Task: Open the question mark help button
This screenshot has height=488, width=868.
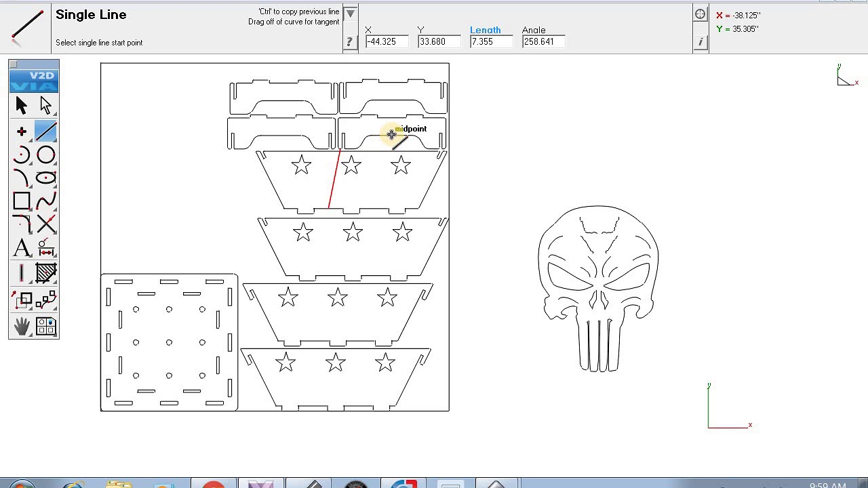Action: point(350,42)
